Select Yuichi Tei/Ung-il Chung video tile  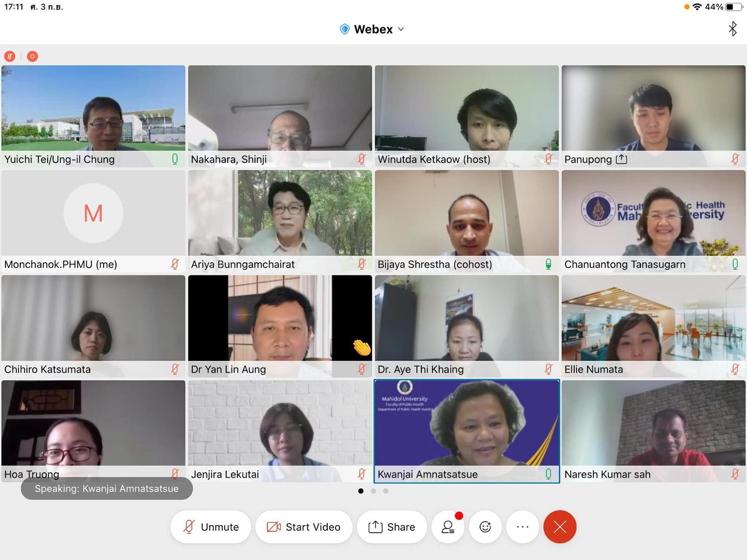(93, 116)
